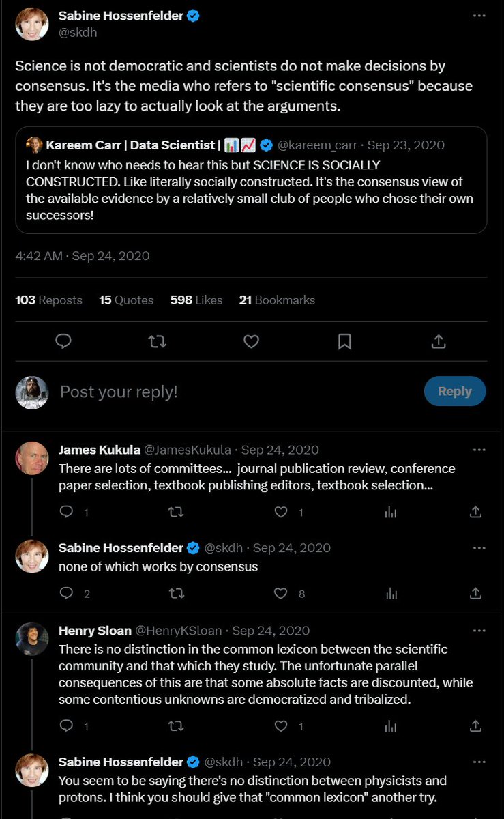
Task: View the 103 Reposts list
Action: tap(48, 300)
